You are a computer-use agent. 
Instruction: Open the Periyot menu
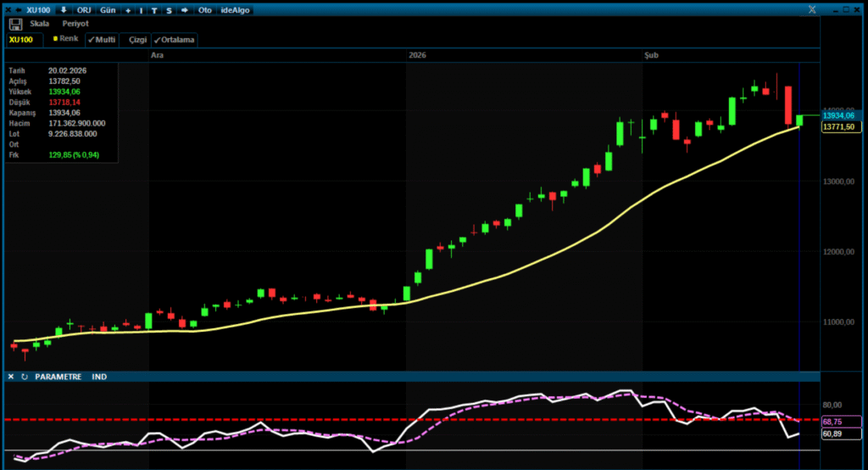(75, 24)
